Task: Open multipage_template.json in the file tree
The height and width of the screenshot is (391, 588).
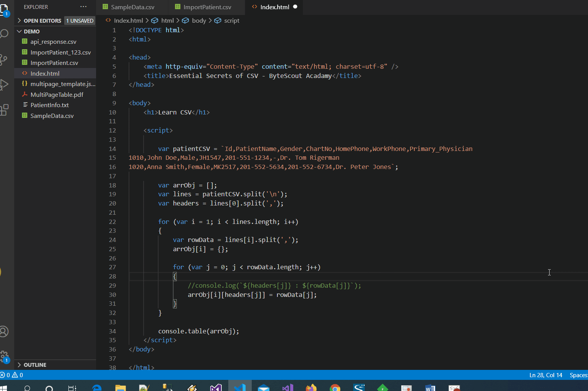Action: click(x=63, y=84)
